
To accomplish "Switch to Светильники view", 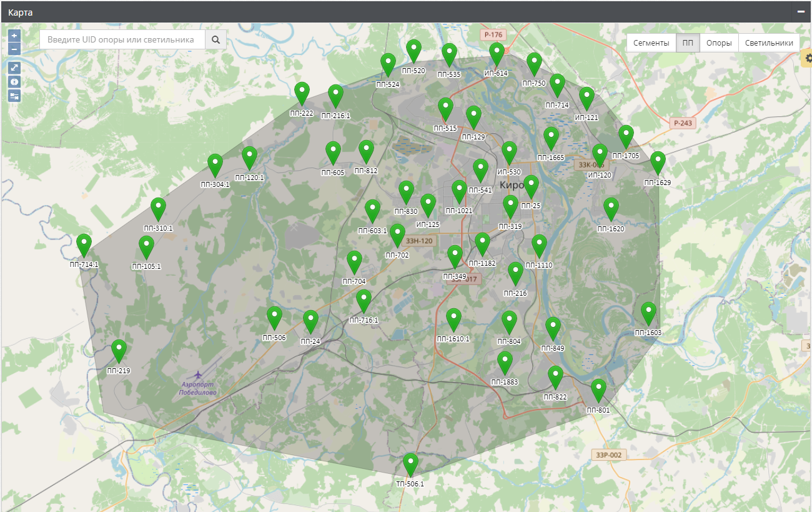I will [x=769, y=43].
